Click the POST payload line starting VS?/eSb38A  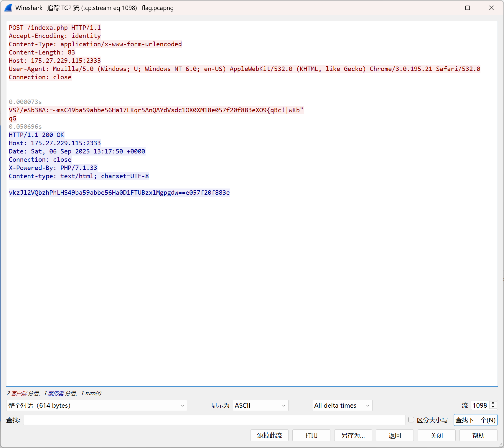(156, 110)
